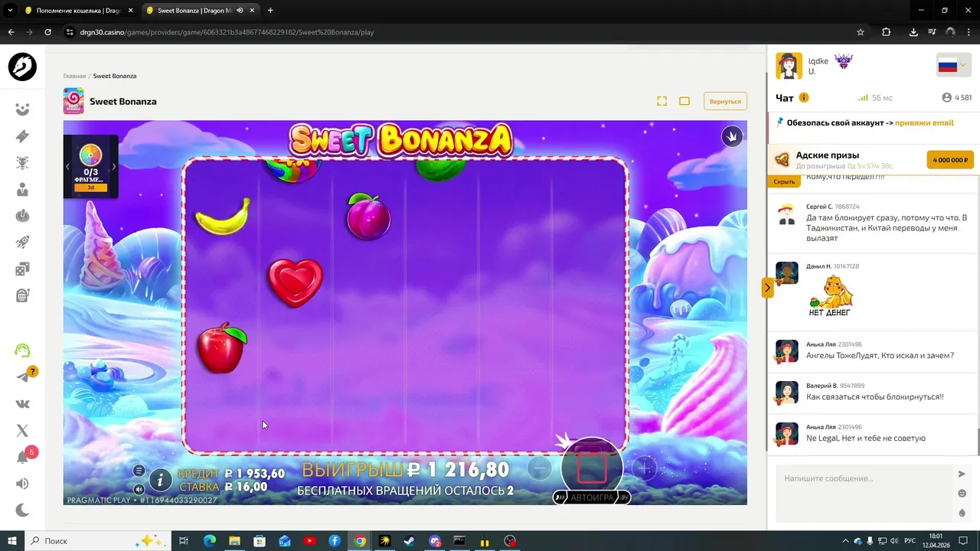Screen dimensions: 980x551
Task: Open the VK social icon in sidebar
Action: [x=22, y=404]
